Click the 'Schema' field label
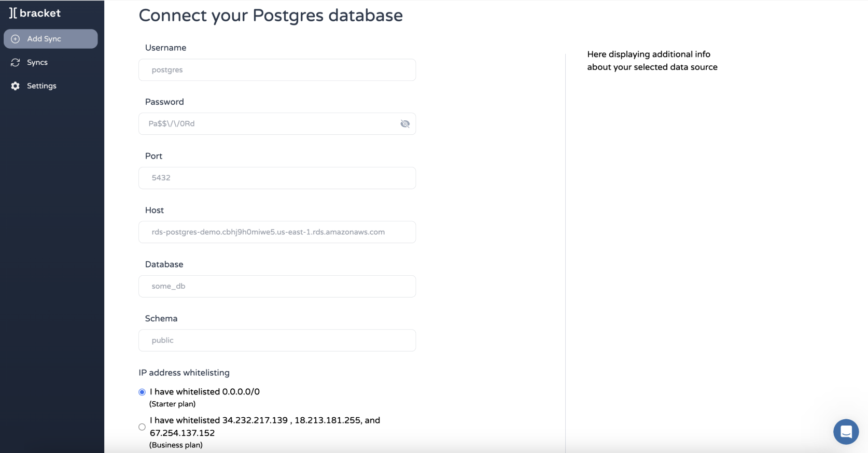The height and width of the screenshot is (453, 868). coord(161,318)
